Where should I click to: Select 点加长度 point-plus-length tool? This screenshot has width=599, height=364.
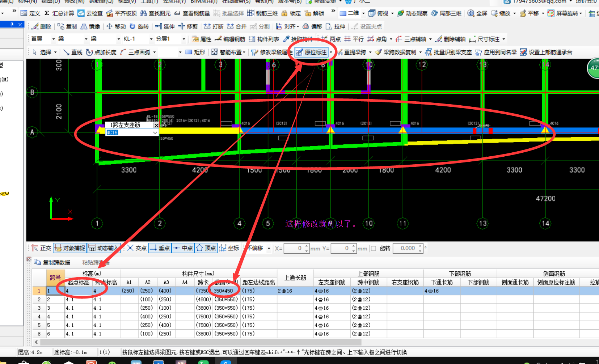click(x=101, y=52)
